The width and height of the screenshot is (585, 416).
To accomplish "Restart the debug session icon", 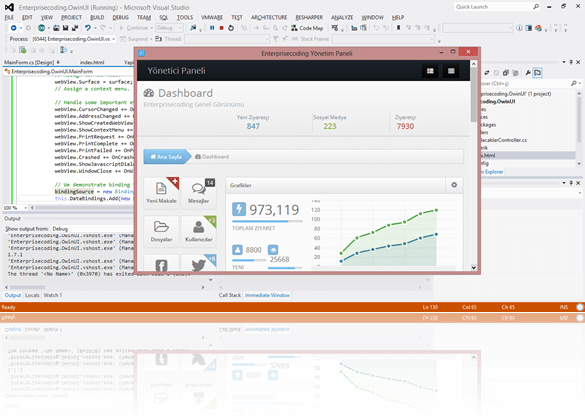I will 231,28.
